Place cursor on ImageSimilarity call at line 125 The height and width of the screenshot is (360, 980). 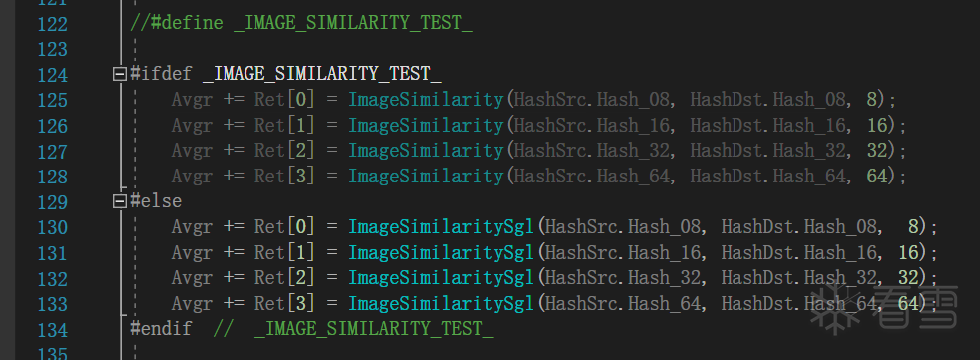coord(425,100)
